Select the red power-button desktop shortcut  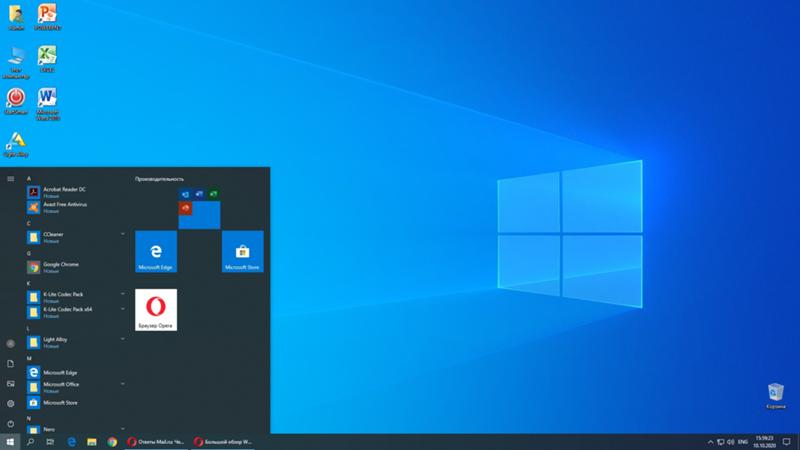coord(16,101)
